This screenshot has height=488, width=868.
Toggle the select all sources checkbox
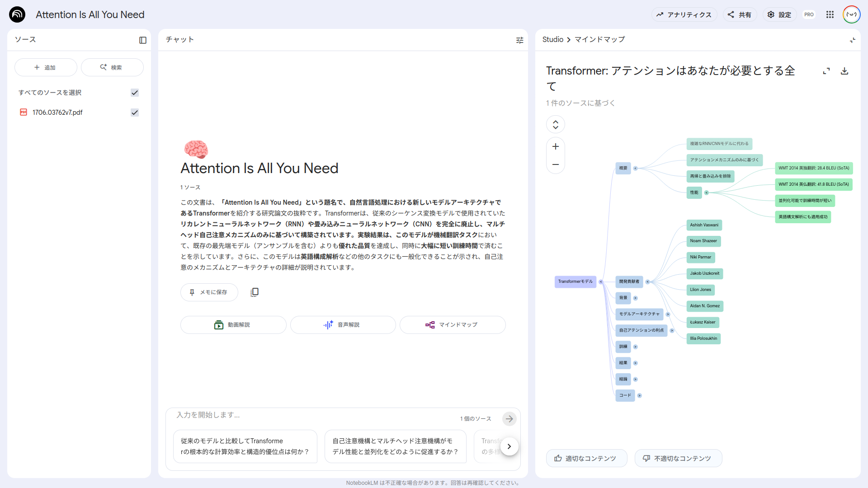pyautogui.click(x=135, y=93)
